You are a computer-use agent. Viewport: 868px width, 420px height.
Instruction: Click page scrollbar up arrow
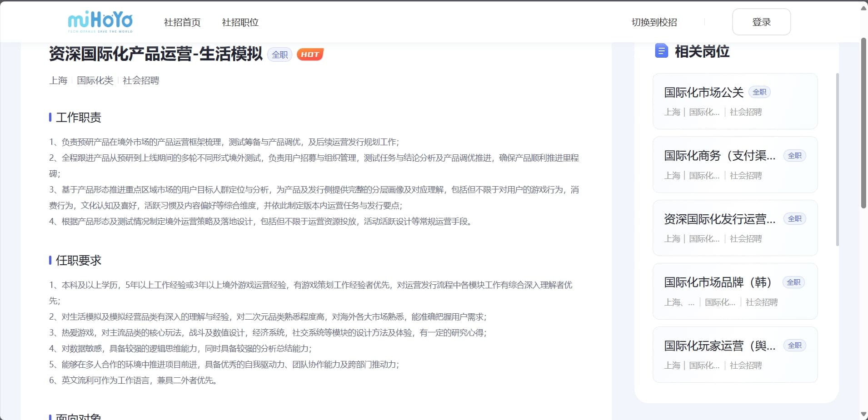point(863,8)
